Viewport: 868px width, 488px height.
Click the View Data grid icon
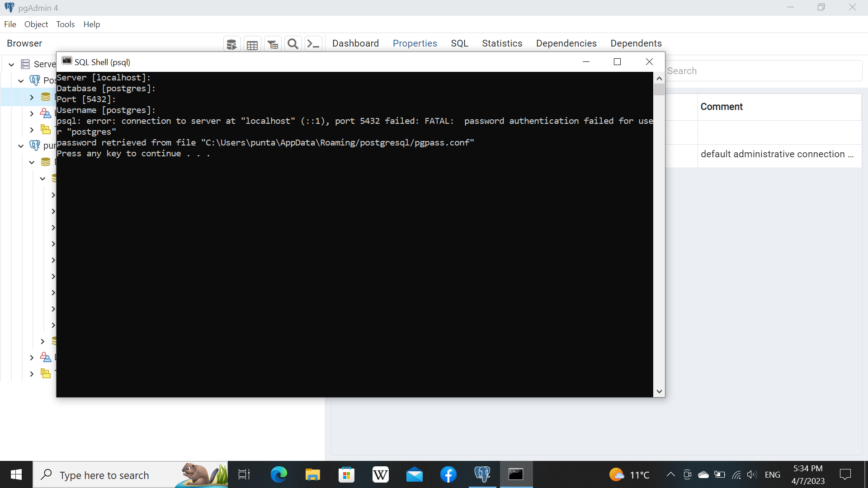pos(252,44)
